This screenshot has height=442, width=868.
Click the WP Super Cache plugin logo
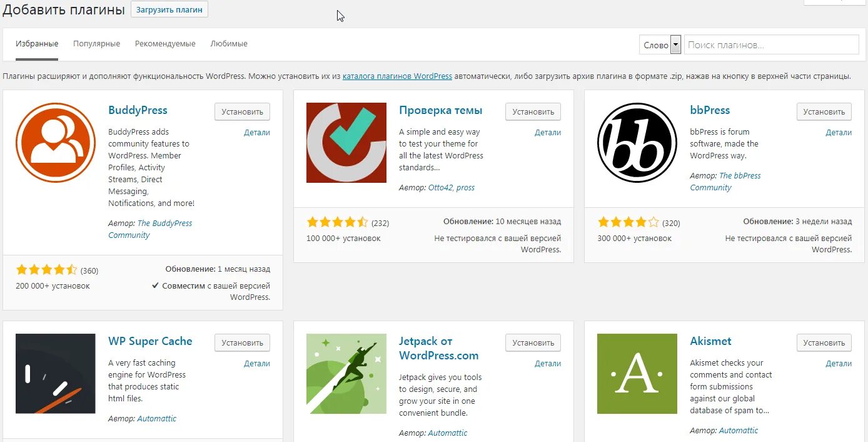coord(56,374)
